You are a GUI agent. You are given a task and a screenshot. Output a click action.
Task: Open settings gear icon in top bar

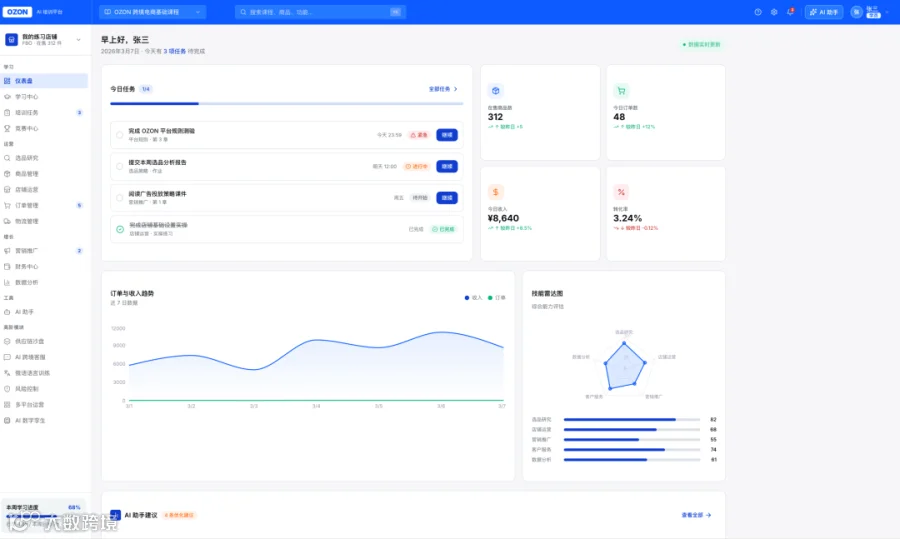(x=774, y=12)
